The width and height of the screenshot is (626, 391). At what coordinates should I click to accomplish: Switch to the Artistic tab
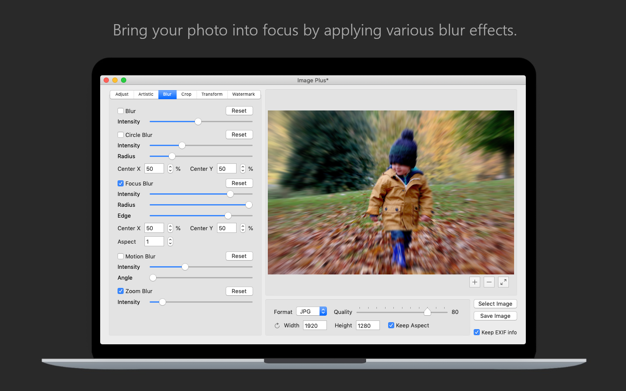tap(146, 94)
